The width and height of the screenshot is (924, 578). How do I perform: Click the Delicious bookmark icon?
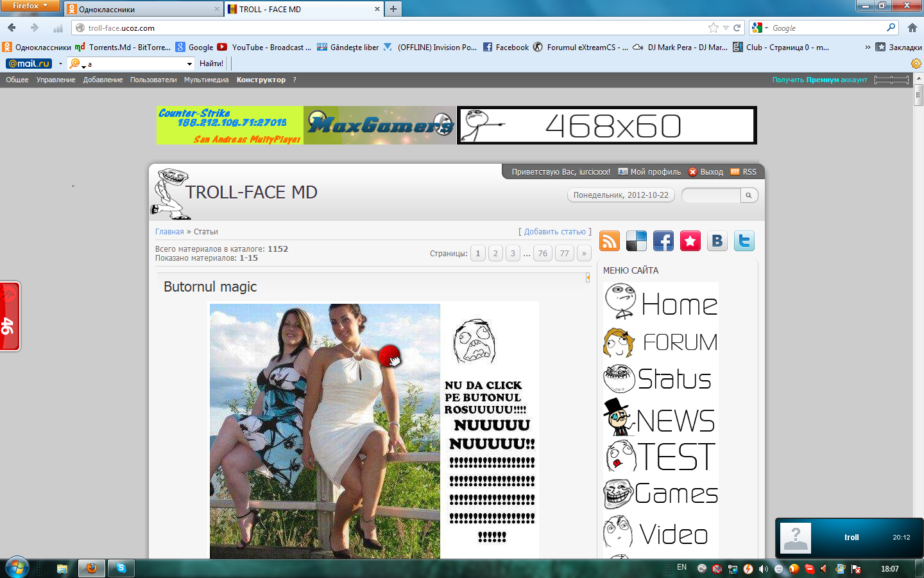pyautogui.click(x=637, y=241)
